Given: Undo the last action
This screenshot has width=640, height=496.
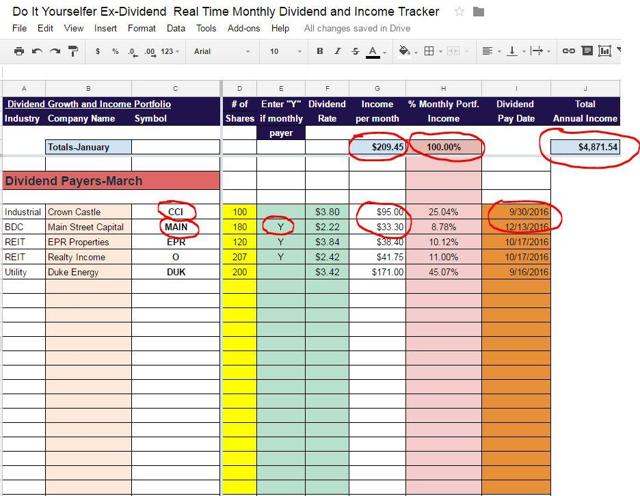Looking at the screenshot, I should click(37, 51).
